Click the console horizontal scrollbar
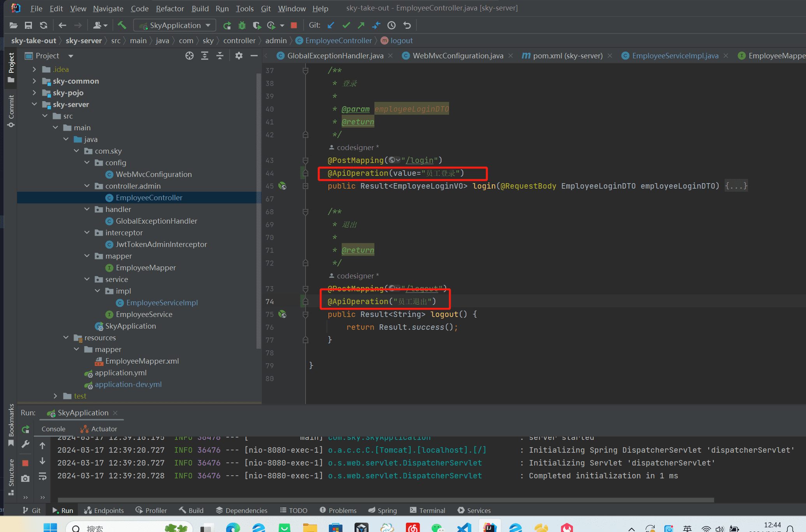Screen dimensions: 806x532 coord(386,500)
